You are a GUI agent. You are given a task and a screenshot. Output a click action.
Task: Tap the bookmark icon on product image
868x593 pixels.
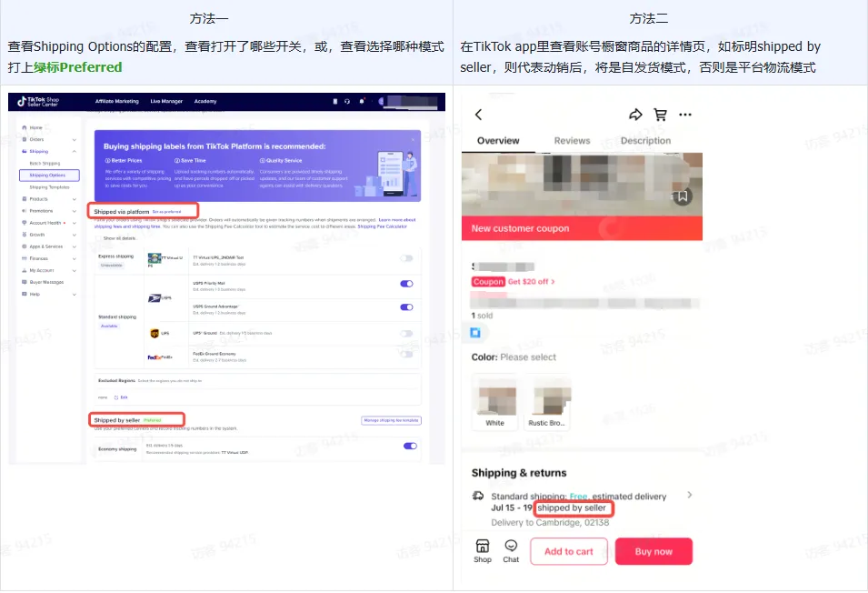683,196
